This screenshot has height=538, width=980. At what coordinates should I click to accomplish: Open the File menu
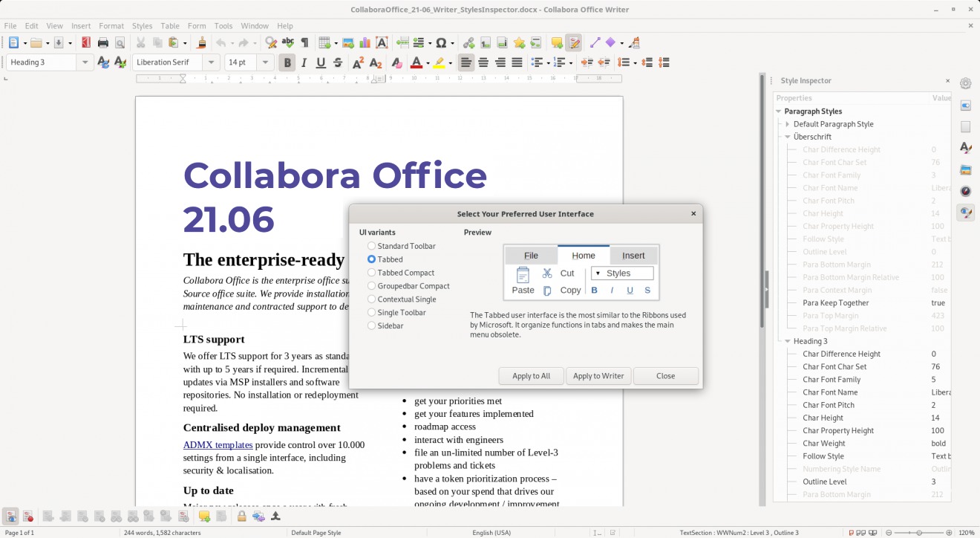(x=10, y=26)
